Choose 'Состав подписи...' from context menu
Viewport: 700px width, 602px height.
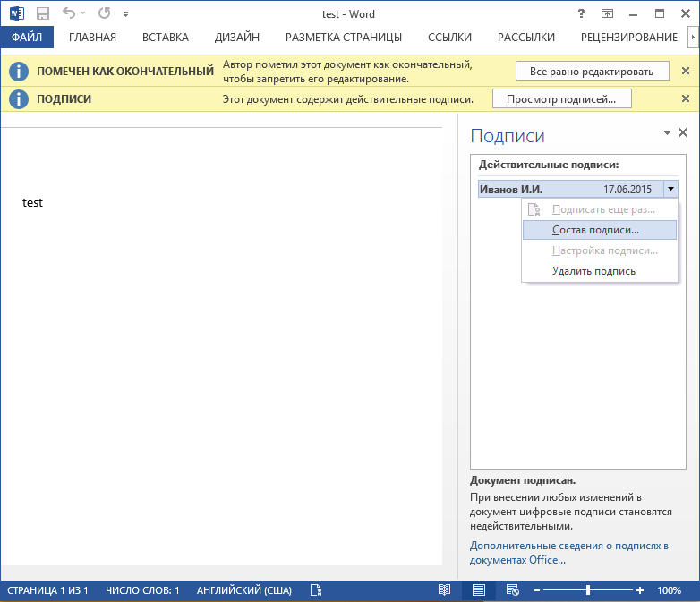(x=595, y=230)
